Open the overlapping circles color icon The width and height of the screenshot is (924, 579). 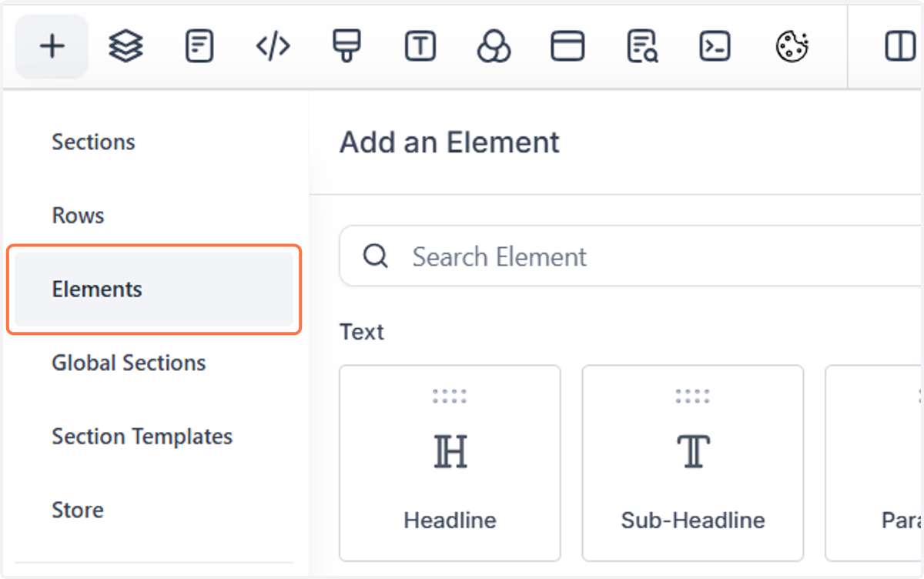494,47
